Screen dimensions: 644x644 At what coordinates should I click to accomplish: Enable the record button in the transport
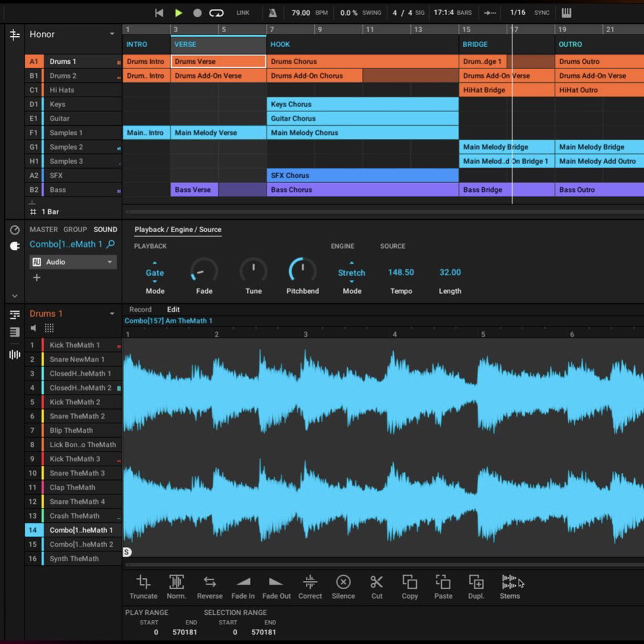click(x=197, y=13)
